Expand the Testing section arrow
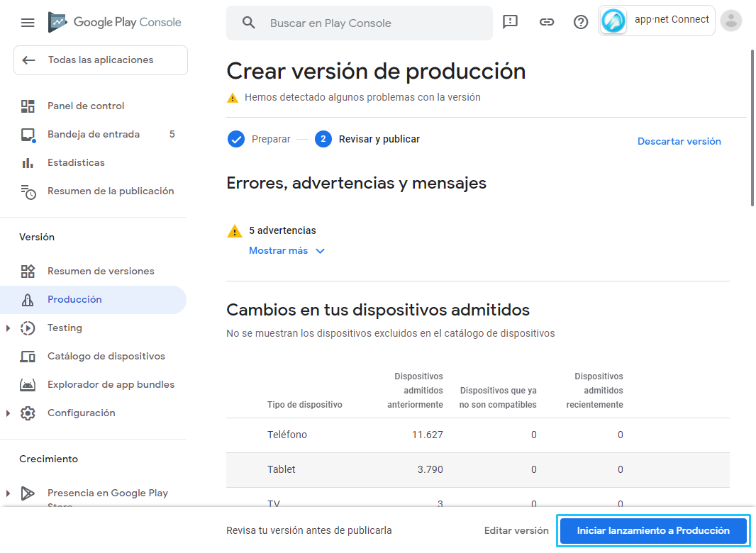 [8, 328]
